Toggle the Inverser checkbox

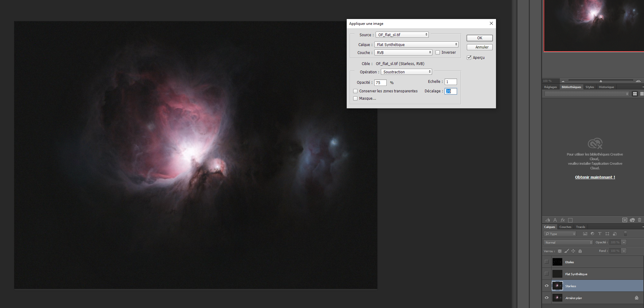(x=438, y=52)
